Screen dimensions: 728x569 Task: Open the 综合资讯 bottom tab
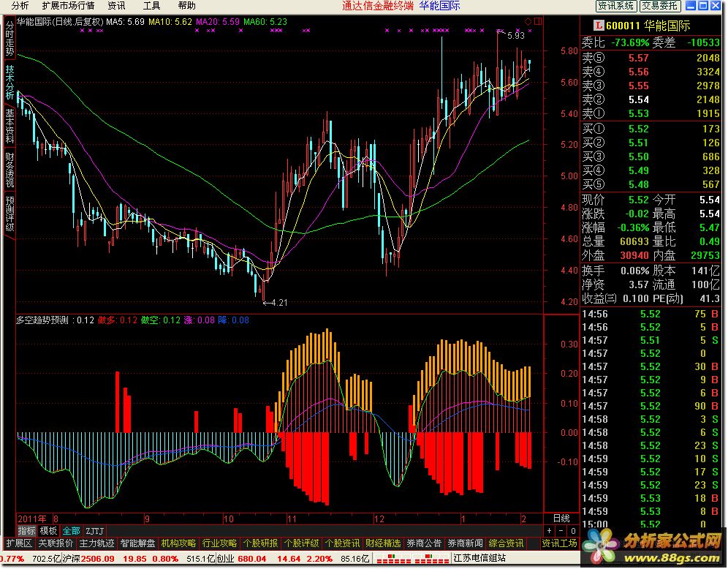(506, 543)
